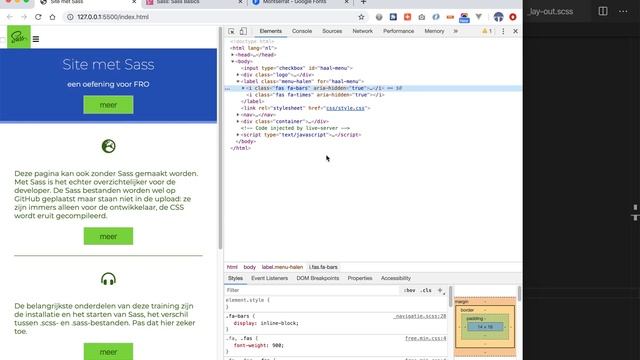The width and height of the screenshot is (640, 360).
Task: Toggle the :hov element state button
Action: point(409,290)
